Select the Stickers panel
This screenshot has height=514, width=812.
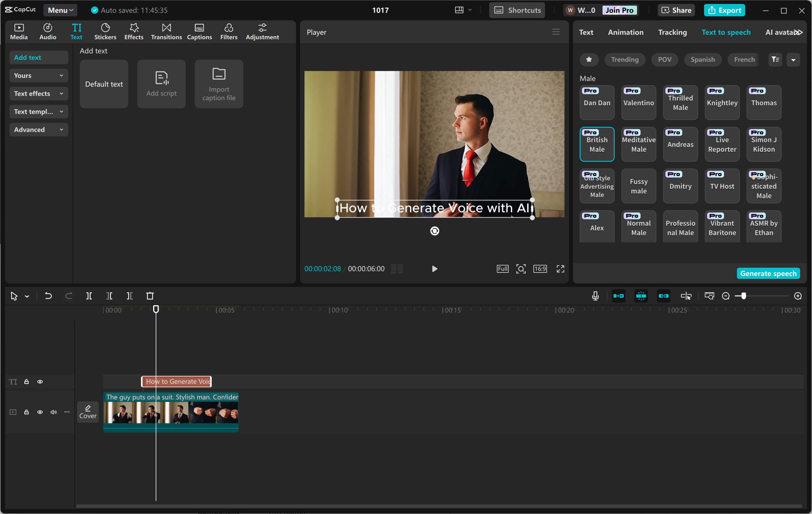point(105,31)
